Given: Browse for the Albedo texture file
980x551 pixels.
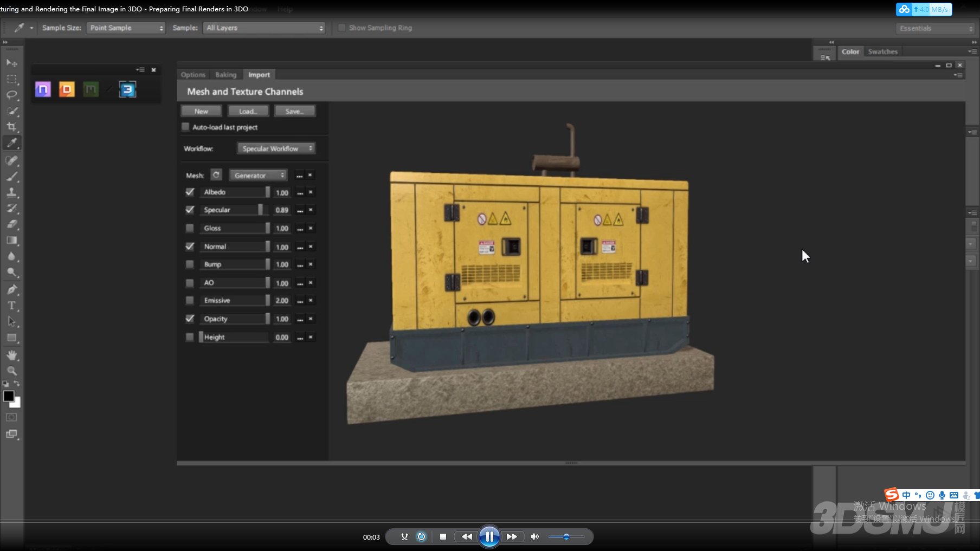Looking at the screenshot, I should pos(300,192).
